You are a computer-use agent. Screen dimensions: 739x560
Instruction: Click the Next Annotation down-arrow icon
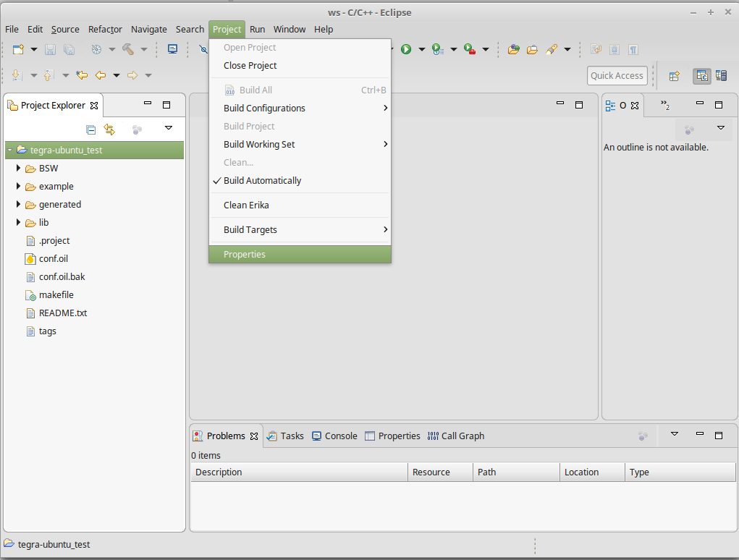17,75
